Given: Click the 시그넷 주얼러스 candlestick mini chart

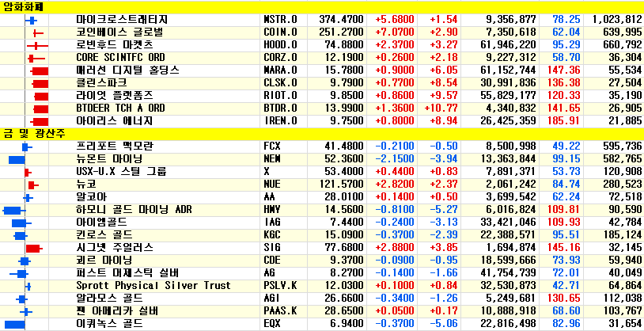Looking at the screenshot, I should click(34, 248).
